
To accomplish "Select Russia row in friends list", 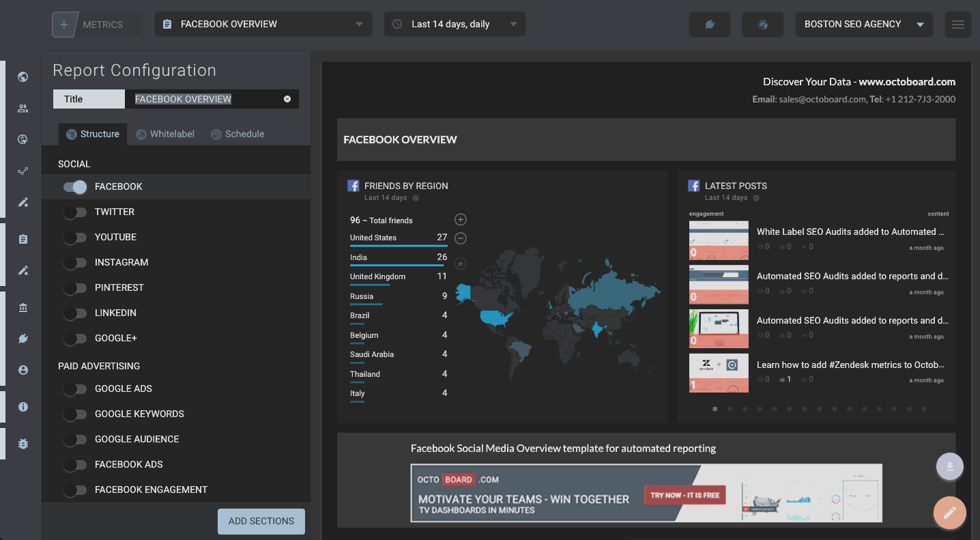I will pos(399,297).
